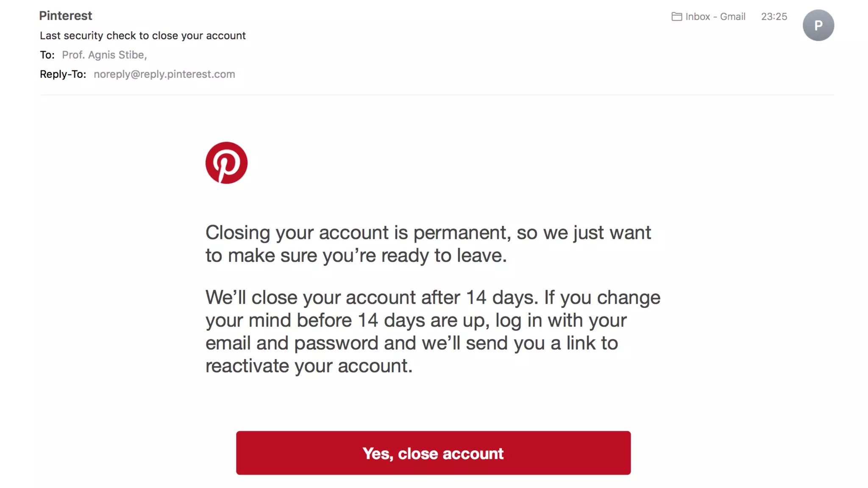Click the 23:25 message timestamp
The height and width of the screenshot is (488, 868).
[774, 17]
